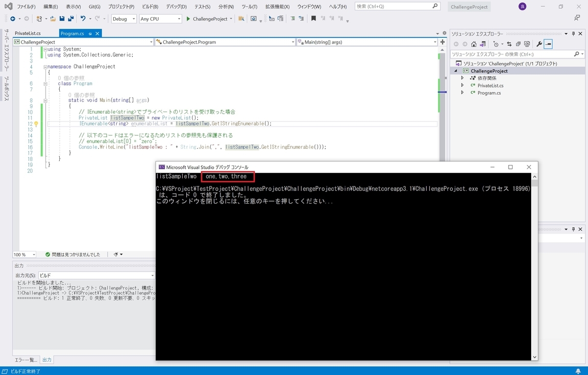Viewport: 588px width, 375px height.
Task: Expand the 依存関係 node
Action: pos(462,78)
